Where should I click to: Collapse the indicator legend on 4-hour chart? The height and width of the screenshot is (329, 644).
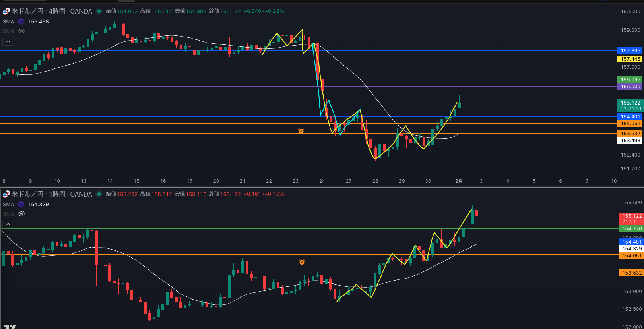[8, 41]
